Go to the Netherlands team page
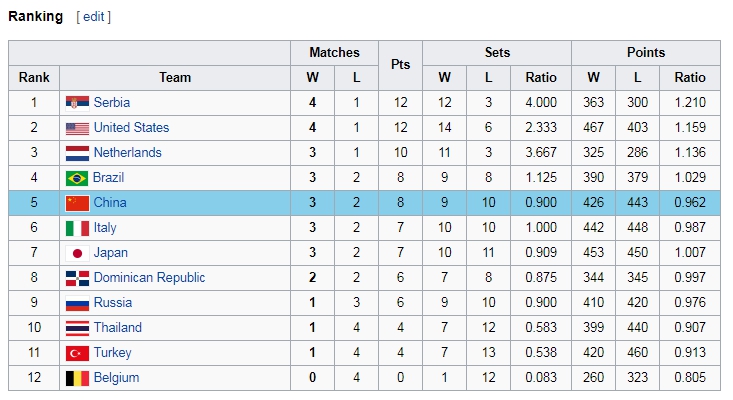Screen dimensions: 733x400 127,153
